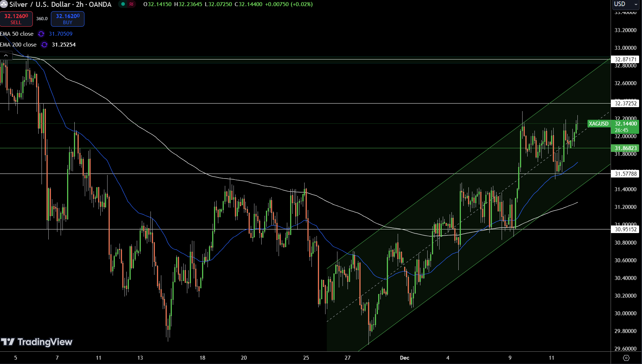This screenshot has height=364, width=642.
Task: Select the EMA 50 close indicator label
Action: [17, 34]
